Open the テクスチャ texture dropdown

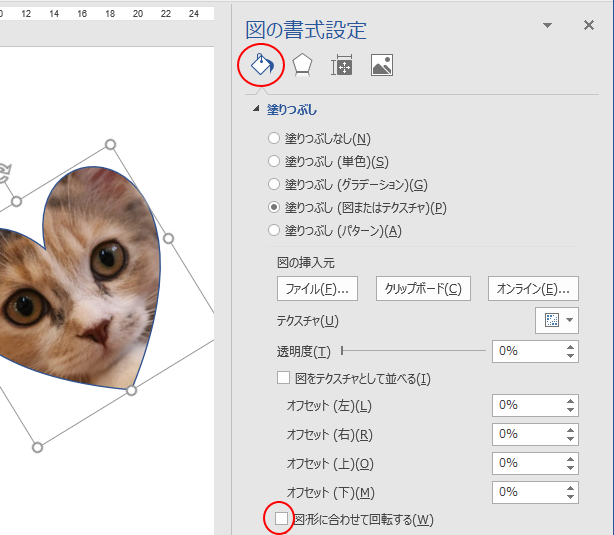pyautogui.click(x=557, y=320)
